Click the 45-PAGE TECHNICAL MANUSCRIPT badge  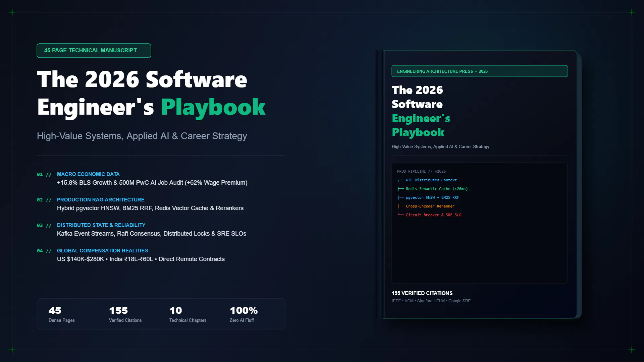click(x=94, y=51)
